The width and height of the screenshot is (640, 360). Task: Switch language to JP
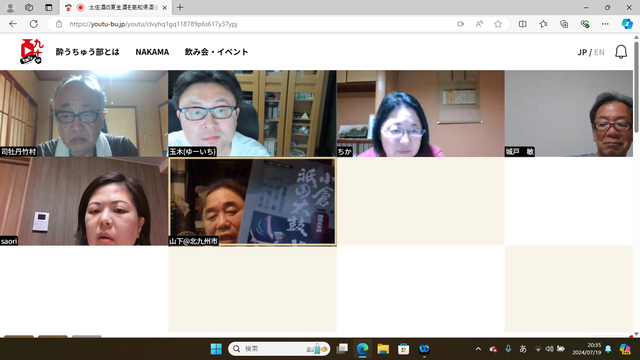tap(582, 52)
